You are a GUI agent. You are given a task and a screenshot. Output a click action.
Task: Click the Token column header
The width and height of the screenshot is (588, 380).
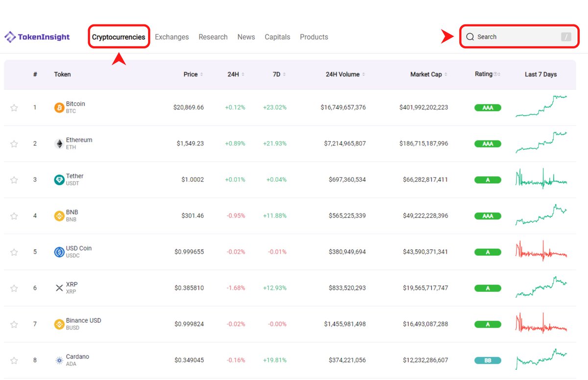pos(62,74)
